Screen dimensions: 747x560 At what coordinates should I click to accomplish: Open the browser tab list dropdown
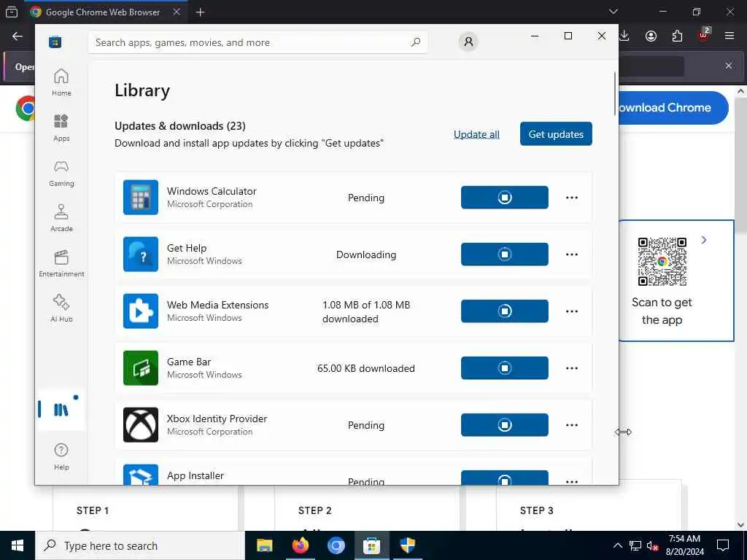click(x=614, y=12)
